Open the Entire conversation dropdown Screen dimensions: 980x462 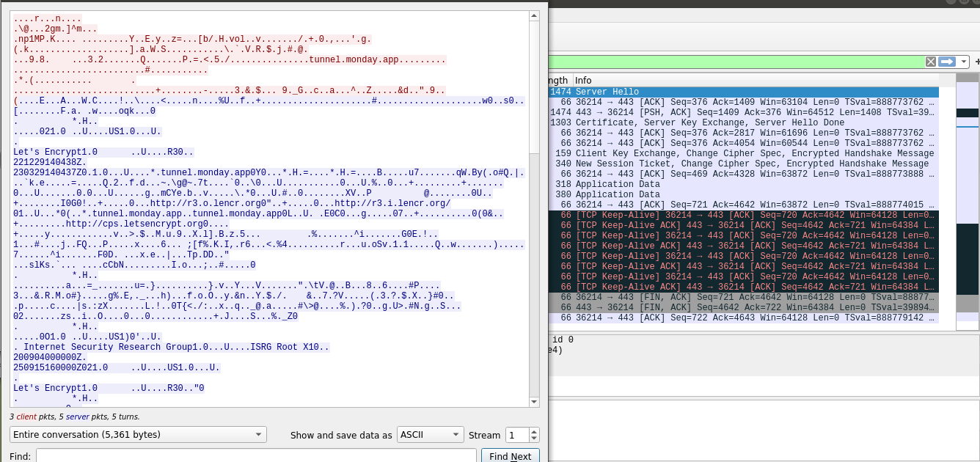138,435
